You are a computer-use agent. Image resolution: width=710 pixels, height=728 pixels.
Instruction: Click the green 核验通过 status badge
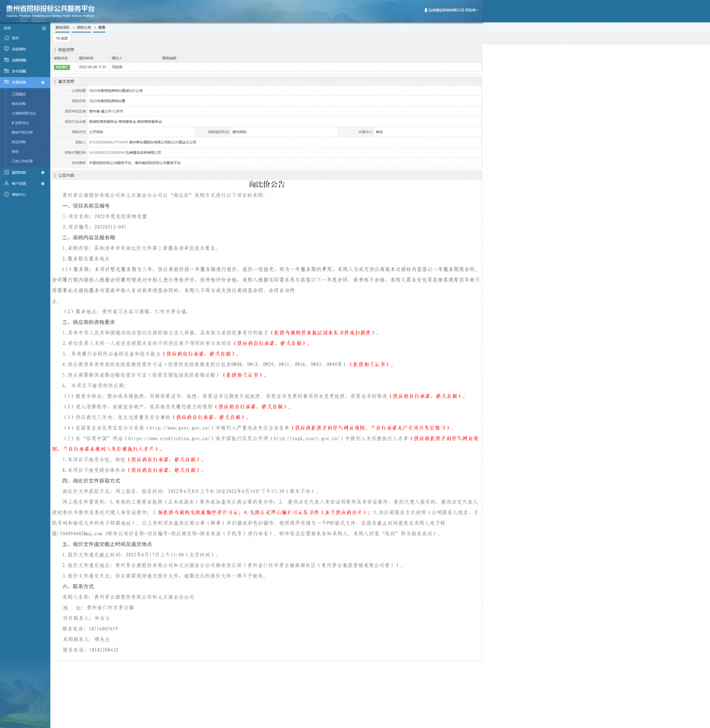tap(62, 67)
